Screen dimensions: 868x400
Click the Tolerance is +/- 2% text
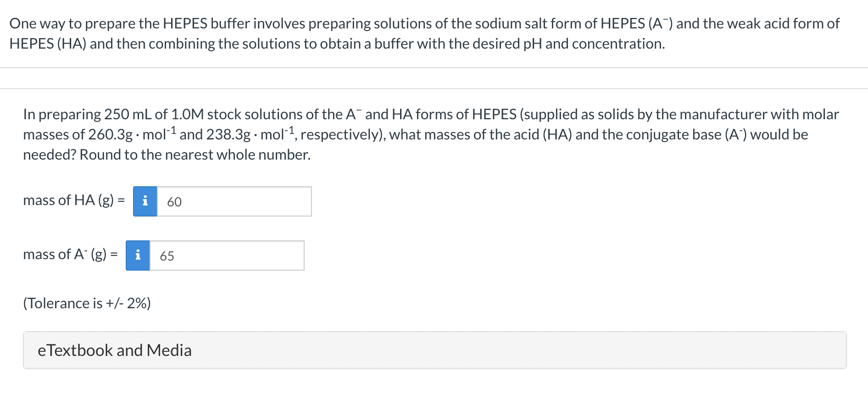(x=87, y=303)
